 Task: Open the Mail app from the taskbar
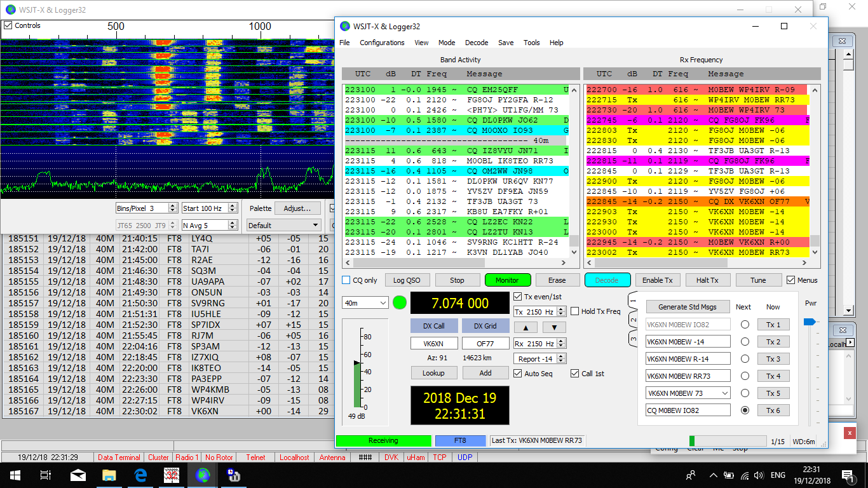coord(78,475)
